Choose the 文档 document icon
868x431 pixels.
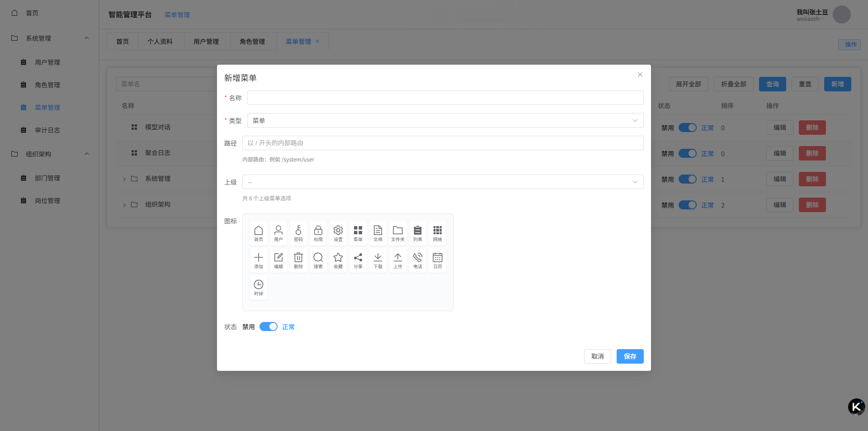click(x=378, y=233)
